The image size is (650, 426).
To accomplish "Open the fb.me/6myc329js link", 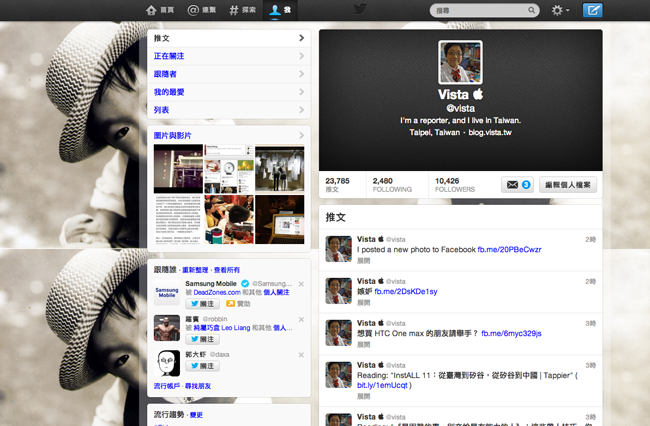I will [x=511, y=334].
